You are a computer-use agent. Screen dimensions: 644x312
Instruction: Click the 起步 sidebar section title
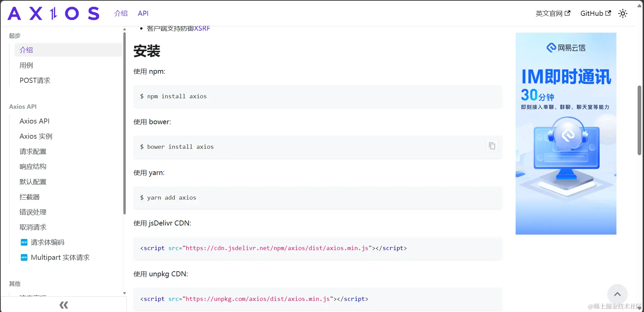click(15, 36)
